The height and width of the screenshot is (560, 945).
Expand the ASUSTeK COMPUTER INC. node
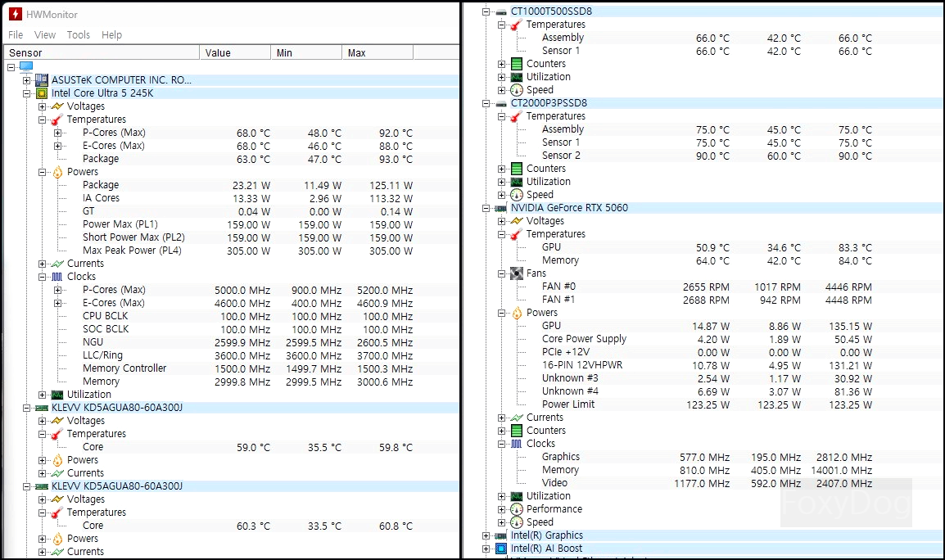[x=26, y=80]
